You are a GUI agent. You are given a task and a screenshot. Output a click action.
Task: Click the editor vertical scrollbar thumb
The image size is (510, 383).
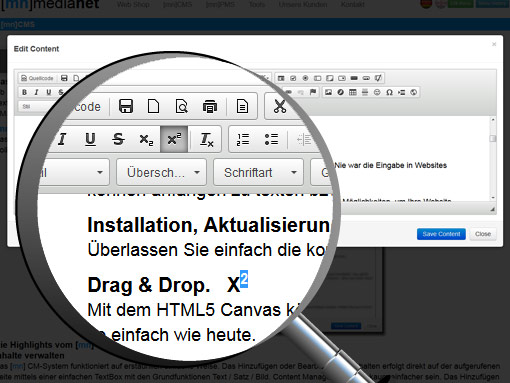point(493,139)
